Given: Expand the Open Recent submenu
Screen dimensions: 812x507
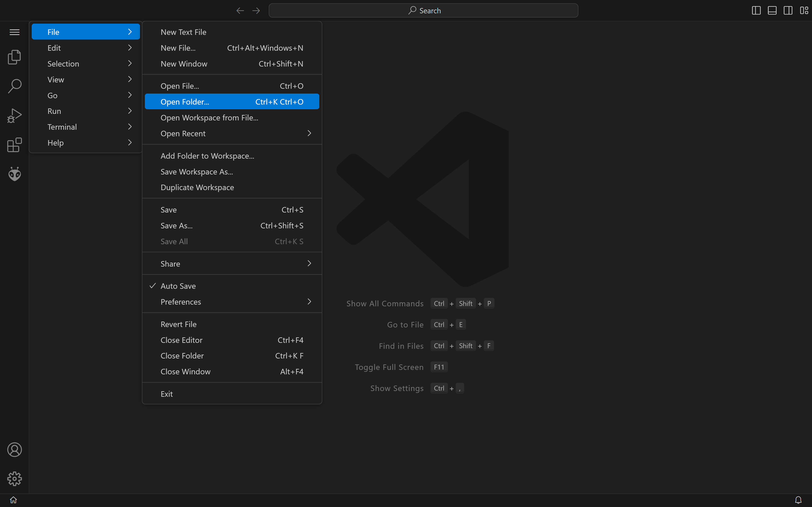Looking at the screenshot, I should [232, 134].
